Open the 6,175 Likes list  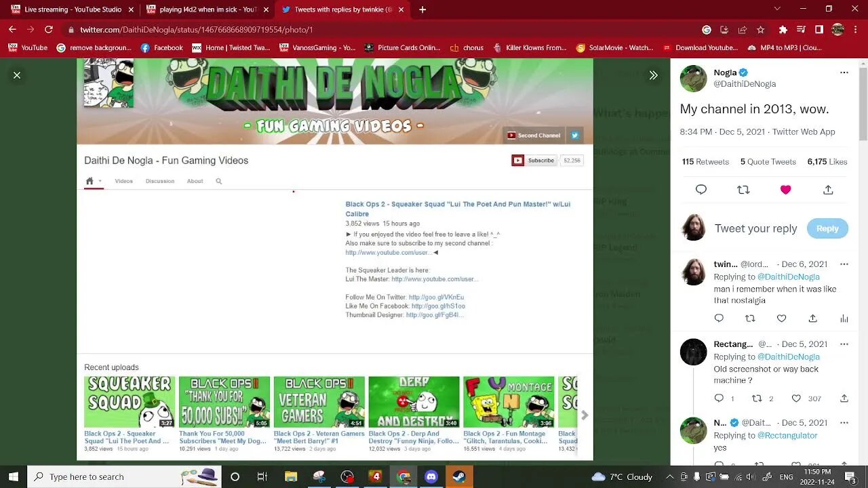(827, 162)
